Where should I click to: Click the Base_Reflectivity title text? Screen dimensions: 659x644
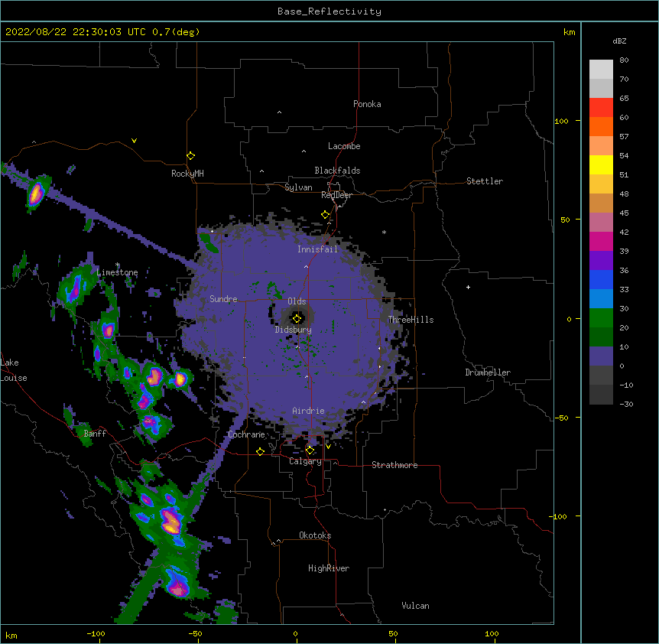coord(329,11)
